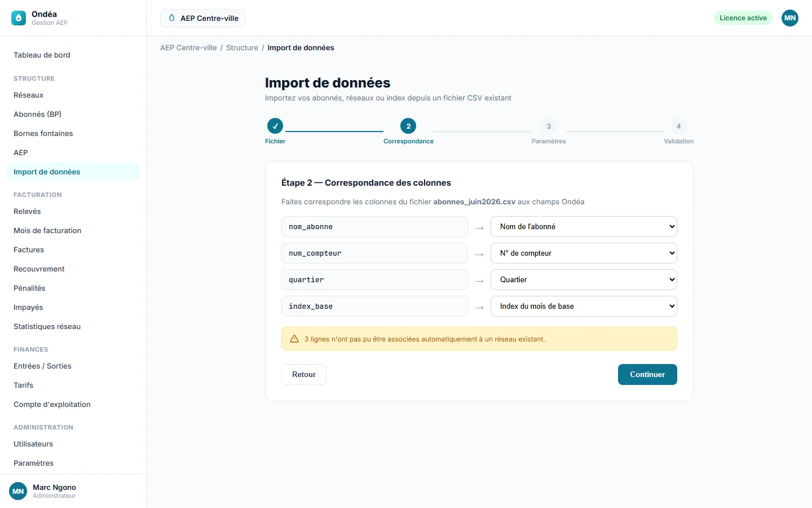Go to step 4 Validation circle

point(678,126)
